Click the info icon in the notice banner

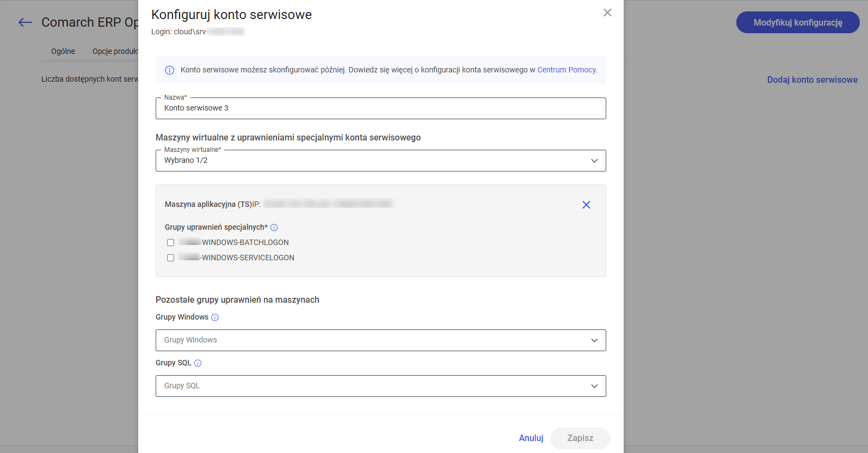point(170,70)
